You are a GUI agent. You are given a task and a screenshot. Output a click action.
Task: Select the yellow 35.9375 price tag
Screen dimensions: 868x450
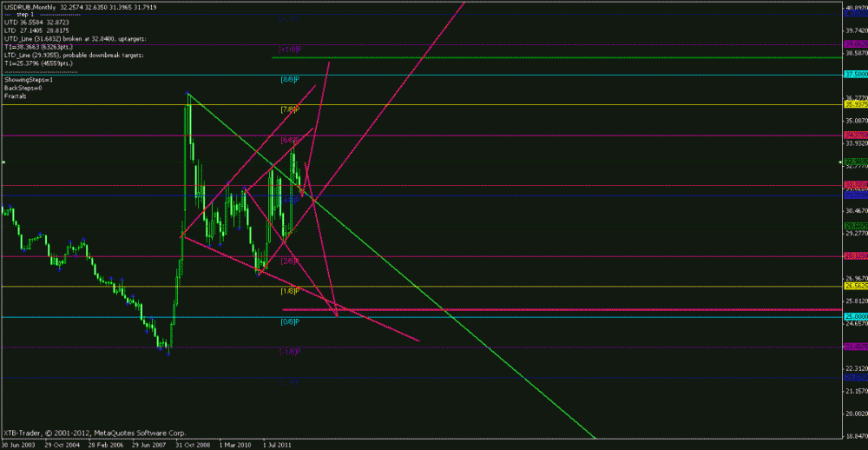coord(855,104)
